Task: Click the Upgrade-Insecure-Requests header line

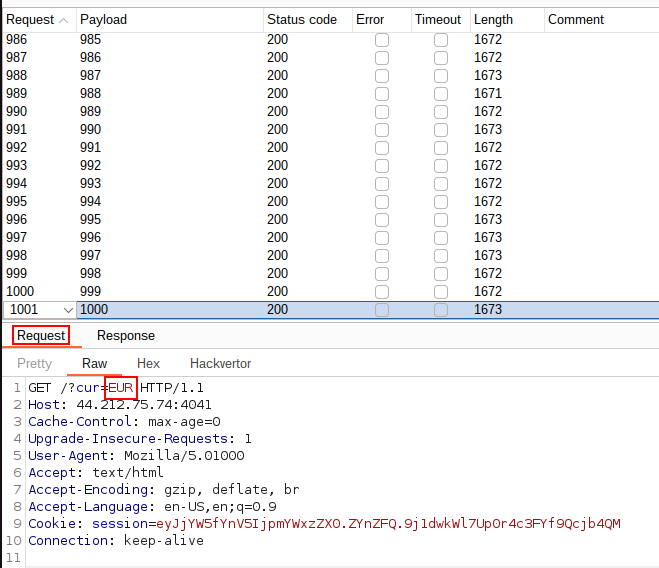Action: 140,439
